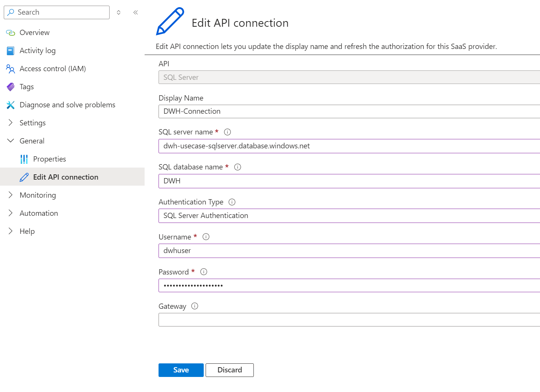
Task: Click the Overview link icon
Action: tap(11, 33)
